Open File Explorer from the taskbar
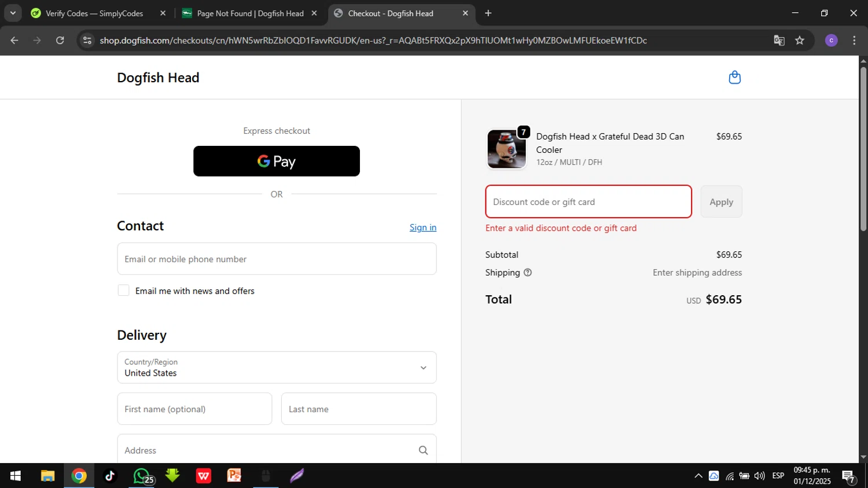The height and width of the screenshot is (488, 868). [x=47, y=476]
